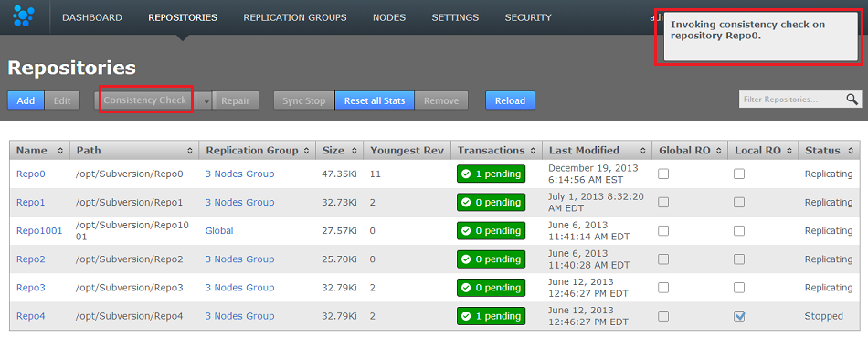This screenshot has height=338, width=868.
Task: Sort by the Global RO column
Action: (690, 151)
